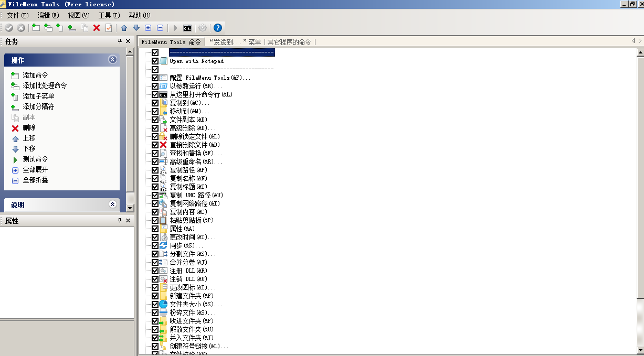Image resolution: width=644 pixels, height=356 pixels.
Task: Open help with the blue question icon
Action: pos(218,28)
